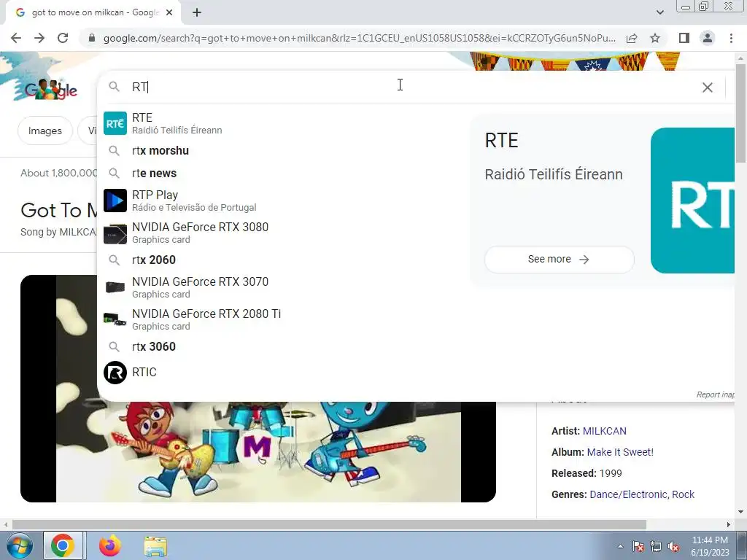Click the network tray icon

tap(656, 547)
